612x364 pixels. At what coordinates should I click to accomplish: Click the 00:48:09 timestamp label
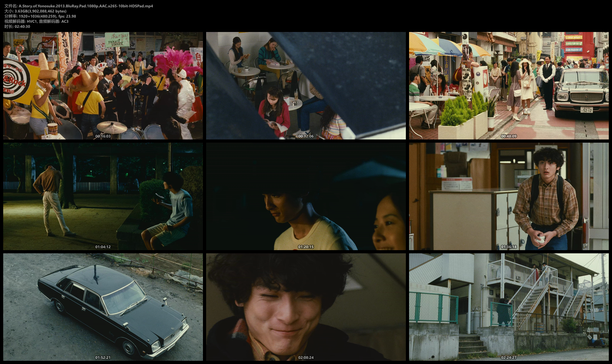point(509,136)
